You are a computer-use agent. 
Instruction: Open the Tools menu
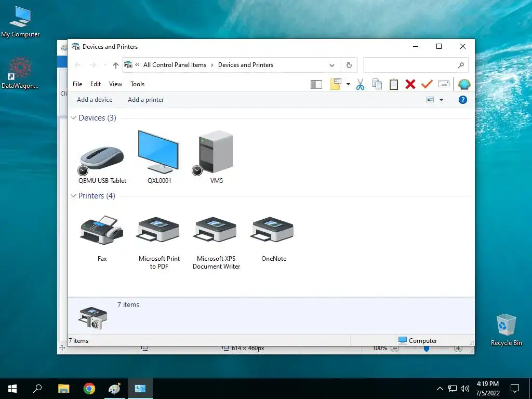coord(137,84)
